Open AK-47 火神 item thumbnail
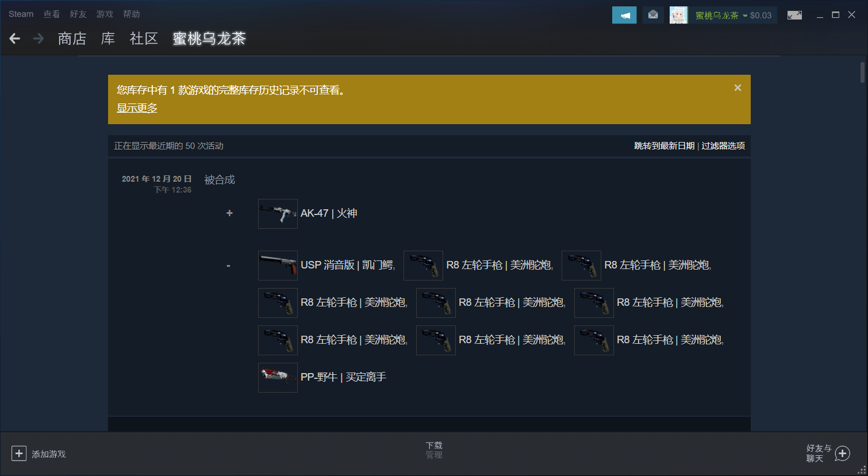The height and width of the screenshot is (476, 868). 278,214
